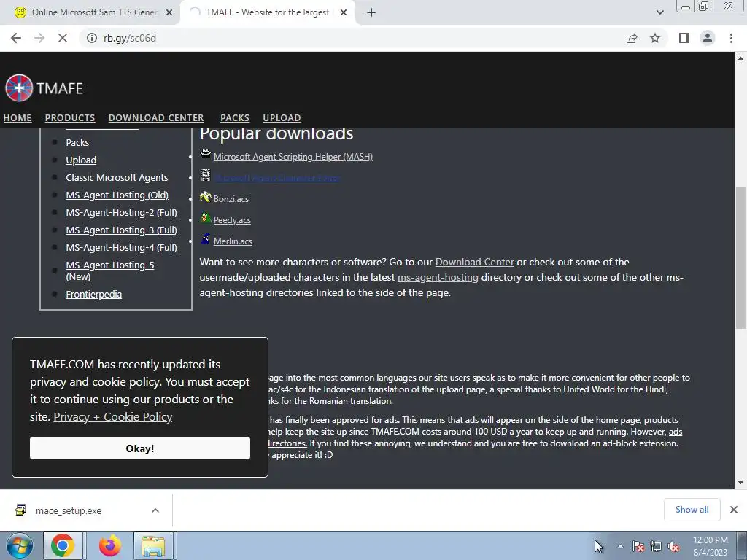Image resolution: width=747 pixels, height=560 pixels.
Task: Open a new tab with plus icon
Action: point(371,12)
